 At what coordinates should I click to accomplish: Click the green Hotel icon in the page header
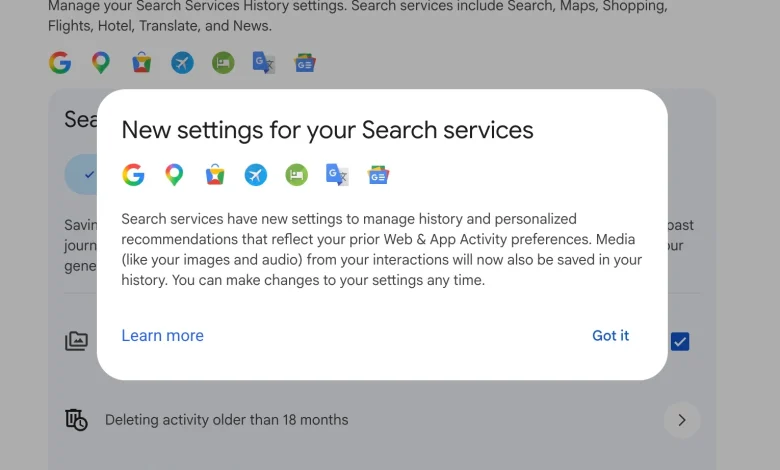223,63
